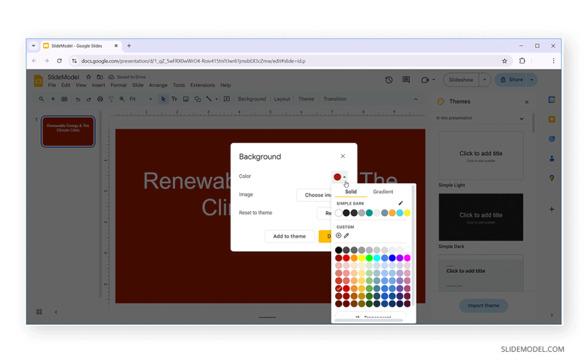Open the Slideshow options dropdown arrow
Viewport: 588px width, 364px height.
click(485, 80)
